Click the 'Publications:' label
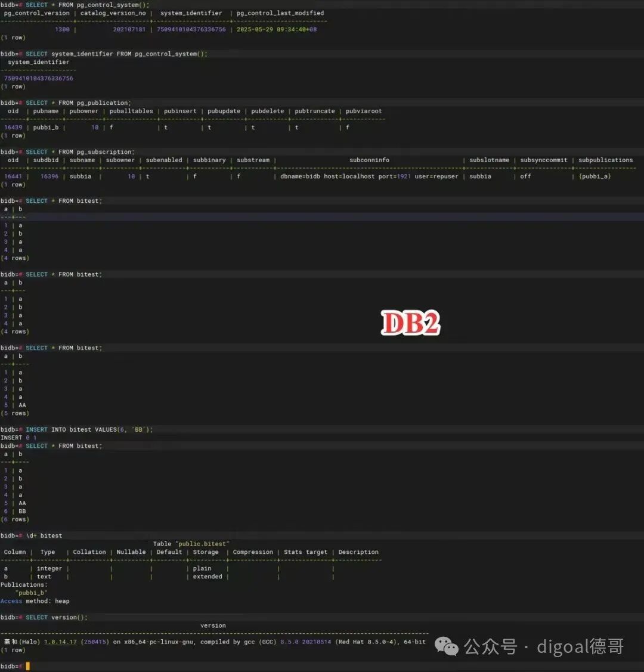Screen dimensions: 644x672 tap(24, 584)
